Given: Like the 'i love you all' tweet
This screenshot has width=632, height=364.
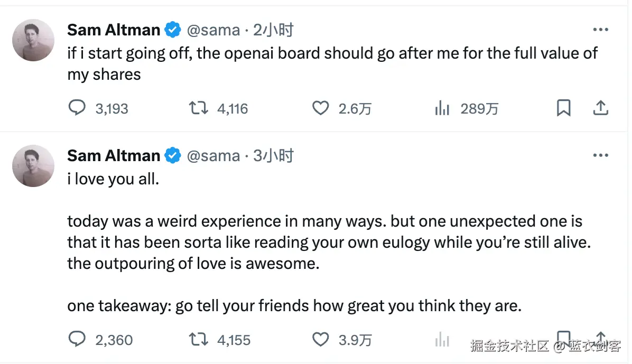Looking at the screenshot, I should [x=320, y=339].
